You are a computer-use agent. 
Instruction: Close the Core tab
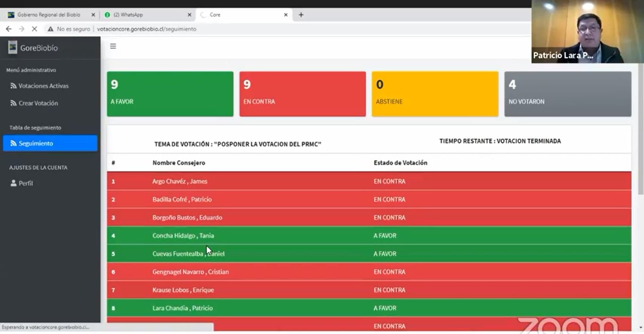click(x=285, y=15)
